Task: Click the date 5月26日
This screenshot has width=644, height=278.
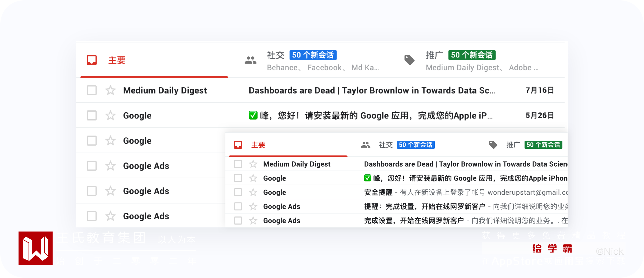Action: click(540, 115)
